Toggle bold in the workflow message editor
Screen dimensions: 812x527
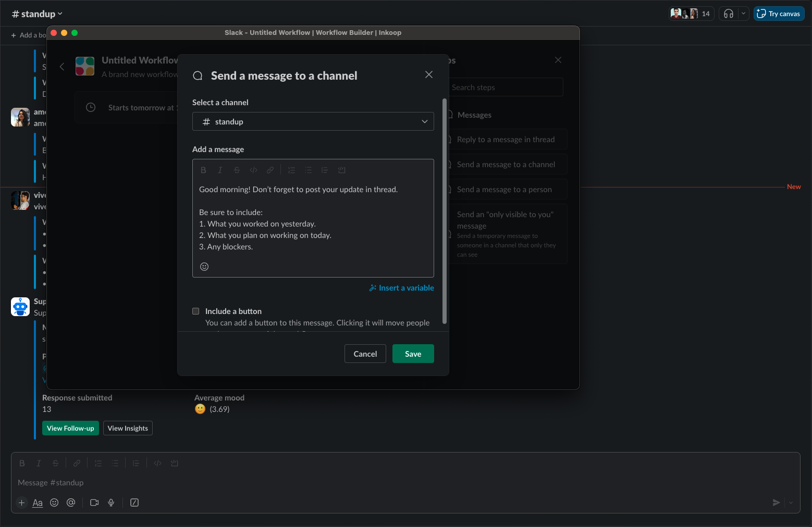203,170
